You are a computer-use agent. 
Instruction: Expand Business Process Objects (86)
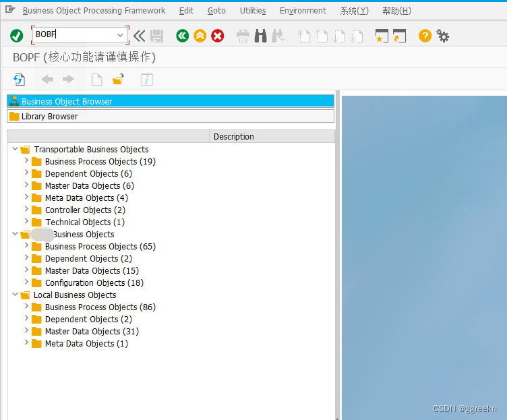point(26,307)
